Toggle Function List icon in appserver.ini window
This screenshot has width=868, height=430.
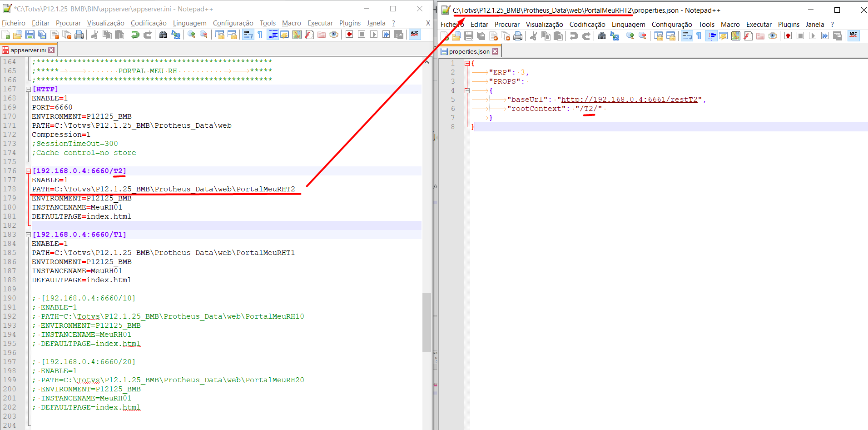click(x=309, y=35)
